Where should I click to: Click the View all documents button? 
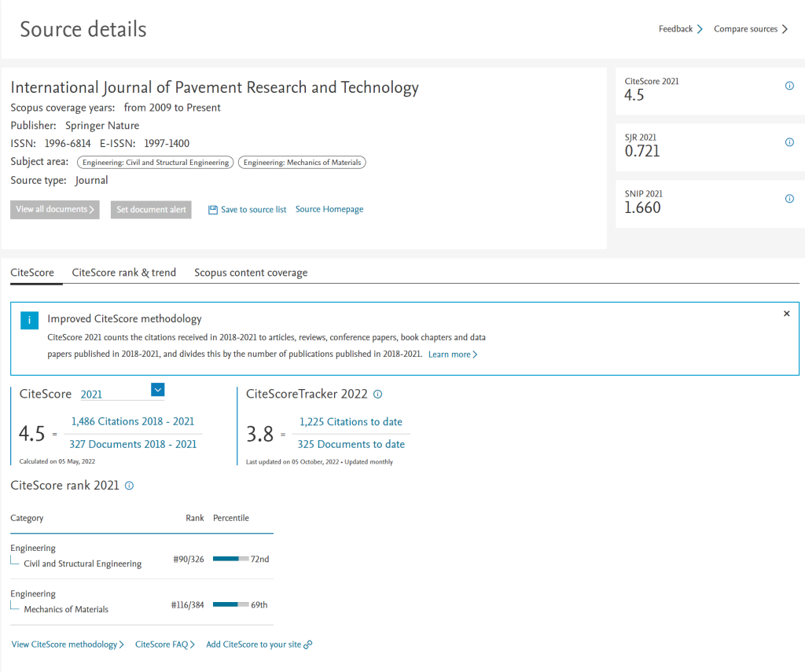[55, 210]
